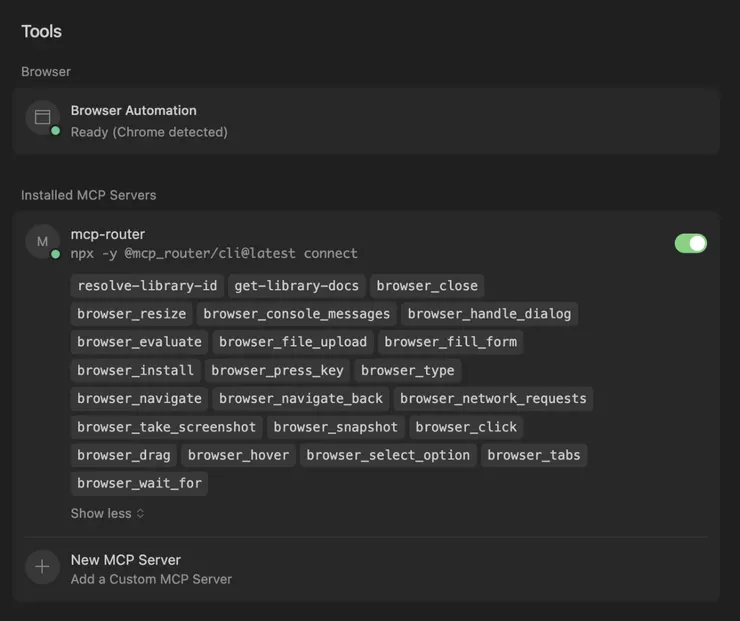This screenshot has width=740, height=621.
Task: Click the browser_wait_for tag
Action: click(x=140, y=483)
